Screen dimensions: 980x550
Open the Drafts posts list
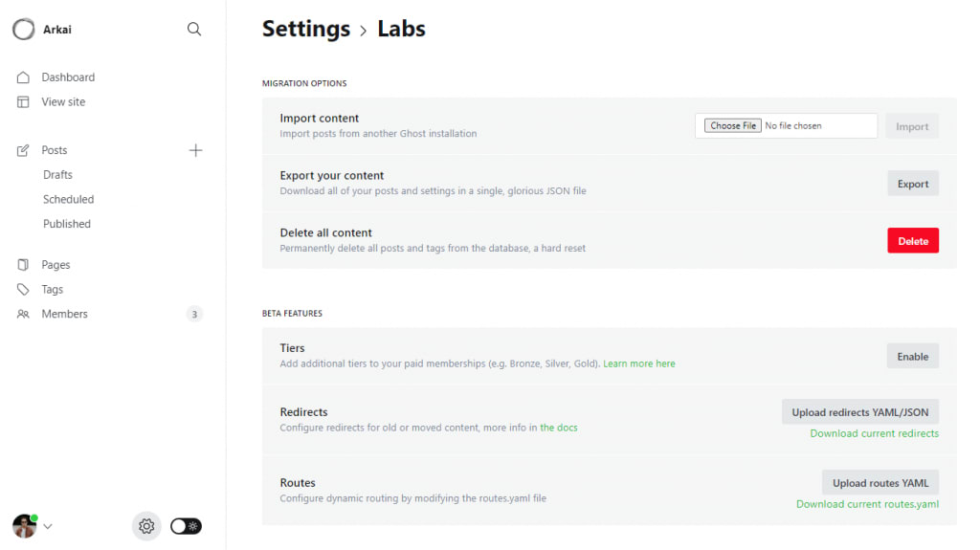(57, 175)
